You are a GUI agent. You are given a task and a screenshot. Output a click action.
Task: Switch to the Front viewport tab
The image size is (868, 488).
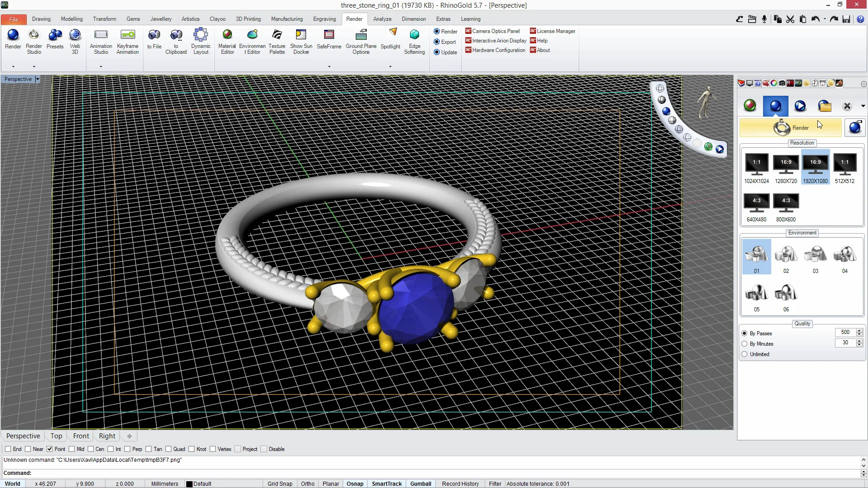81,436
